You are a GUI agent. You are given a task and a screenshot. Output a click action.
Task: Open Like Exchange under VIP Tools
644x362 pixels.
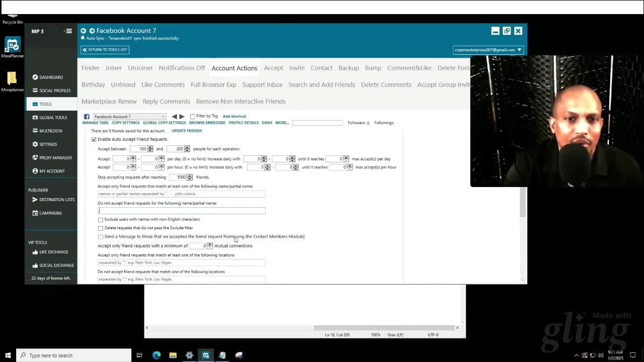coord(50,252)
